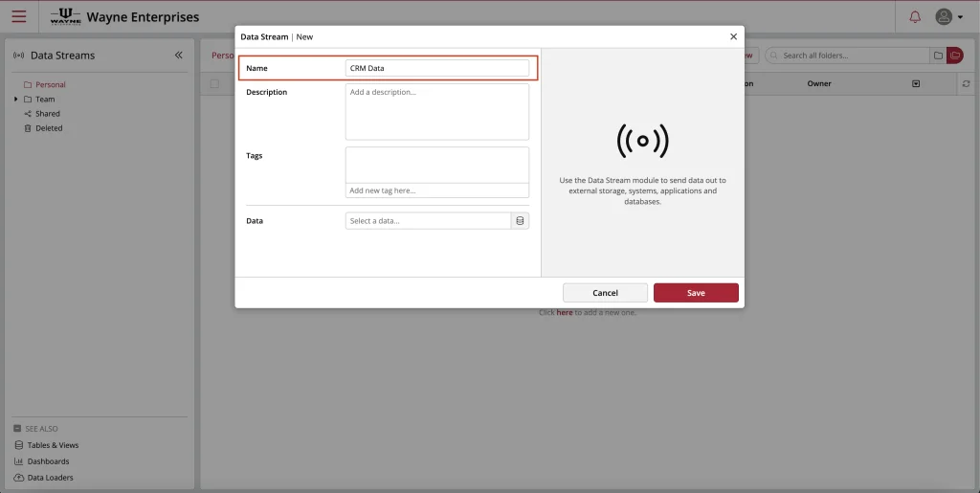Open the column filter dropdown icon
980x493 pixels.
click(916, 83)
